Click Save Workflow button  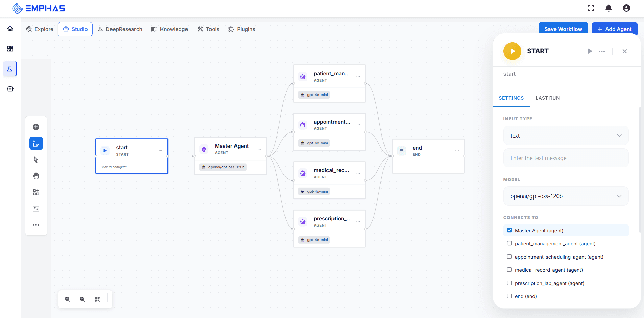click(x=563, y=29)
